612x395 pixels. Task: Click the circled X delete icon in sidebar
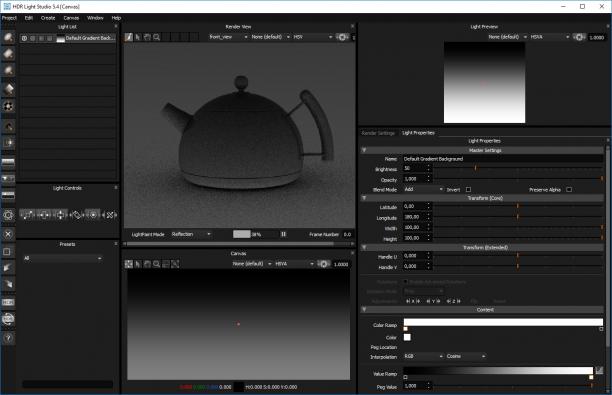click(x=8, y=234)
